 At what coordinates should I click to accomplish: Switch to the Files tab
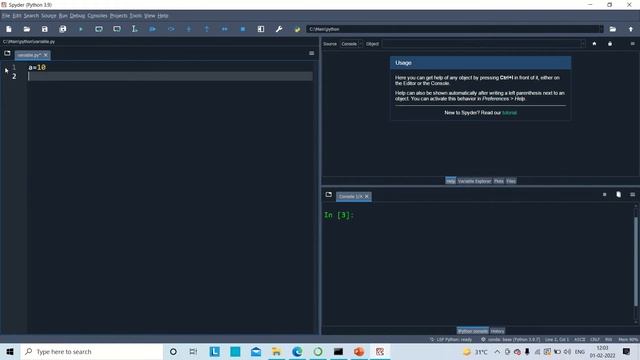[511, 181]
